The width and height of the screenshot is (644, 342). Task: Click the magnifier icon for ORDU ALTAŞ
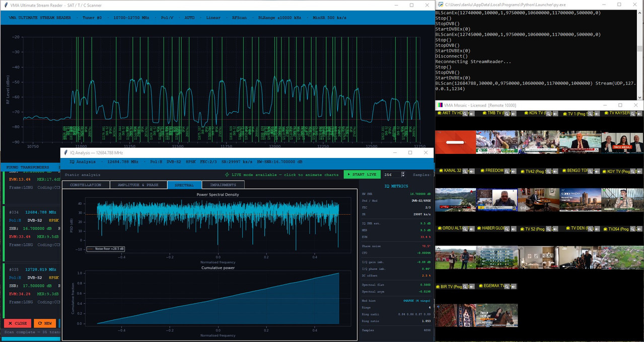point(465,229)
